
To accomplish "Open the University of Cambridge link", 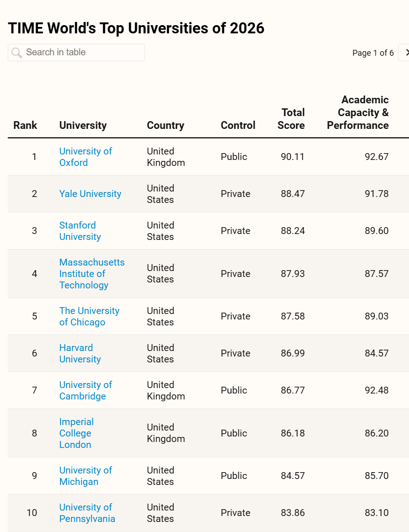I will pyautogui.click(x=86, y=390).
